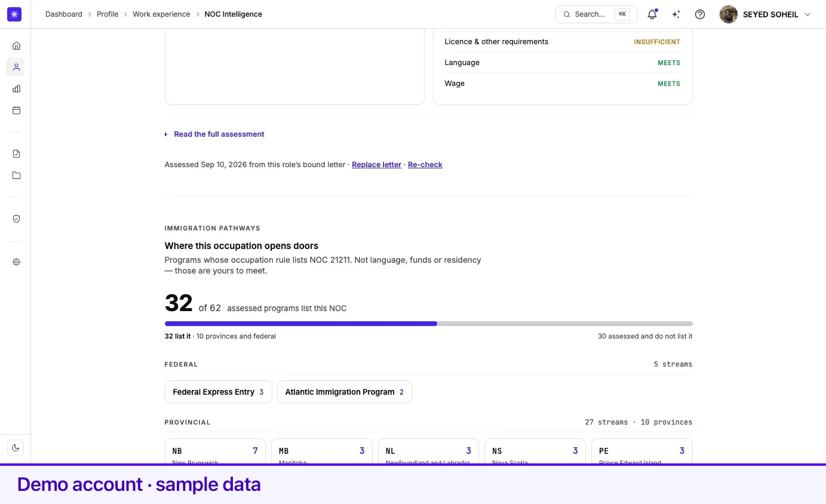This screenshot has width=826, height=504.
Task: Click the '5 streams' federal count
Action: 673,364
